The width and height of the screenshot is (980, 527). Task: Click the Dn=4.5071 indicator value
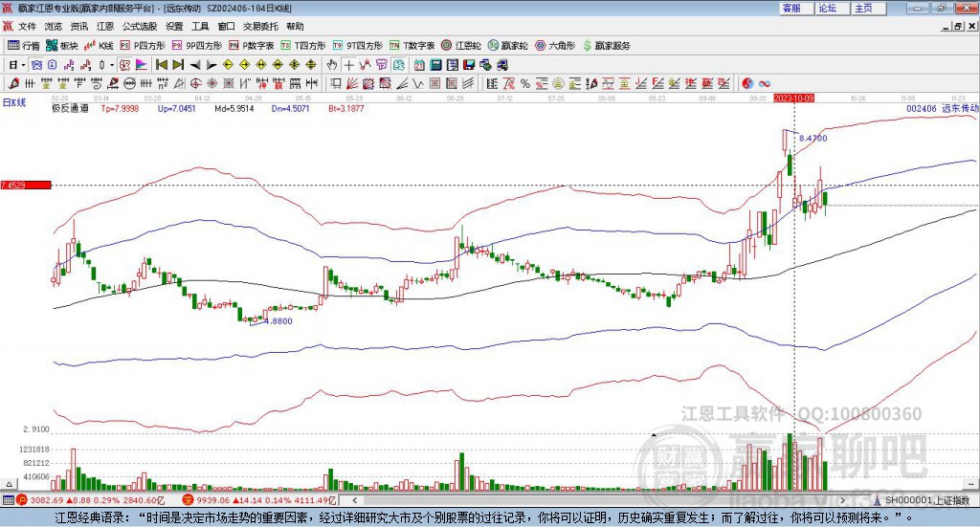coord(291,109)
